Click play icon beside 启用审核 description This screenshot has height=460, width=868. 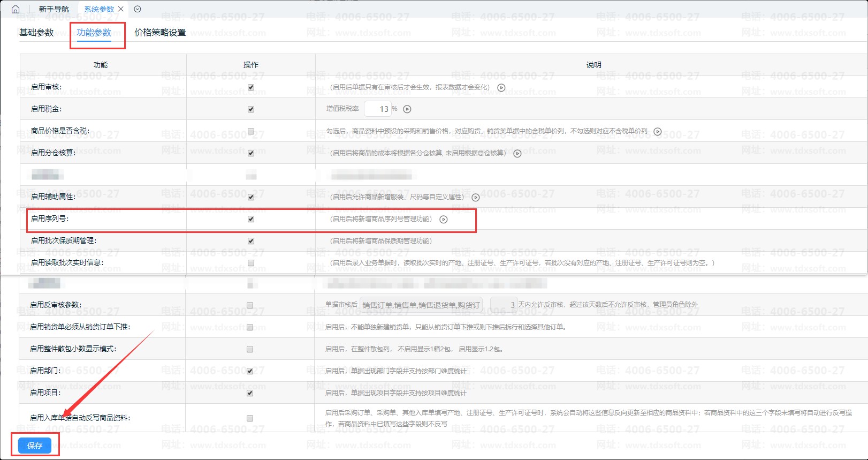click(501, 87)
